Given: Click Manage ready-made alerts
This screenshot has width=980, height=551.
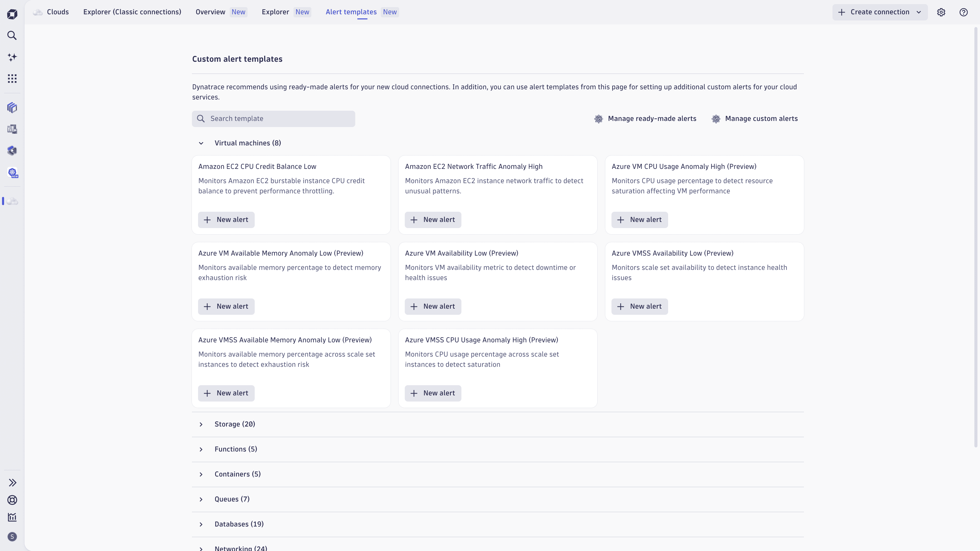Looking at the screenshot, I should click(x=653, y=118).
